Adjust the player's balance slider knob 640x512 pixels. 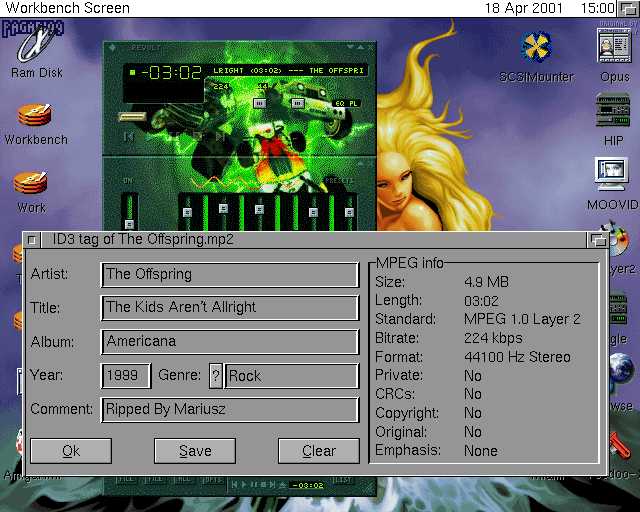coord(298,104)
